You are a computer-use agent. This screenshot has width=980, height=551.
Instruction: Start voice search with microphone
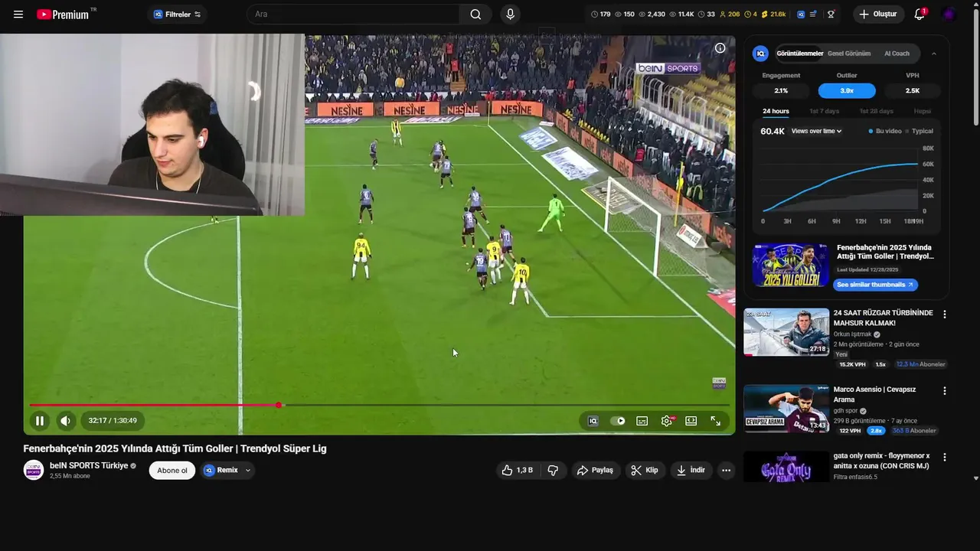[x=510, y=15]
